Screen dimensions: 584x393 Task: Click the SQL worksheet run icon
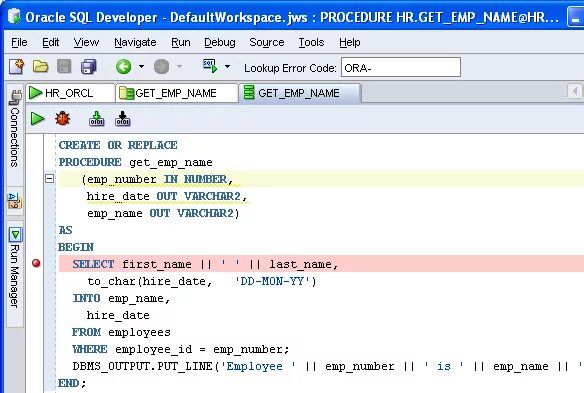pyautogui.click(x=210, y=66)
